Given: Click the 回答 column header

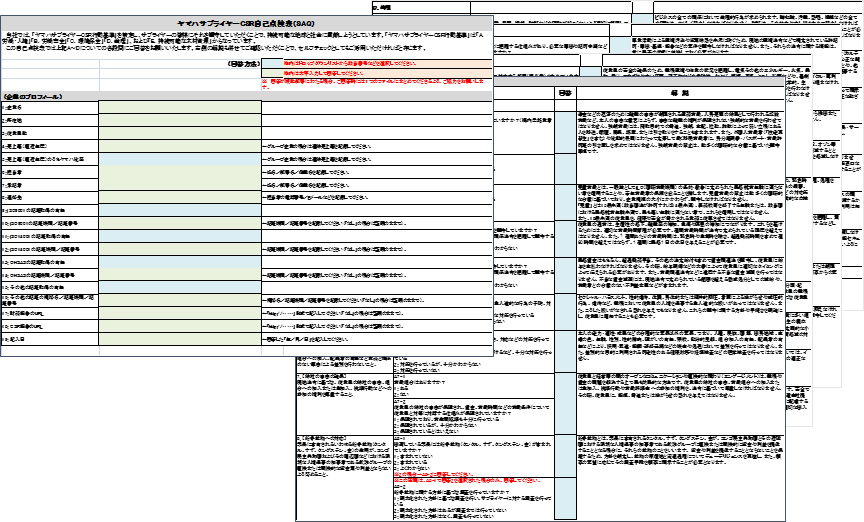Looking at the screenshot, I should (565, 92).
